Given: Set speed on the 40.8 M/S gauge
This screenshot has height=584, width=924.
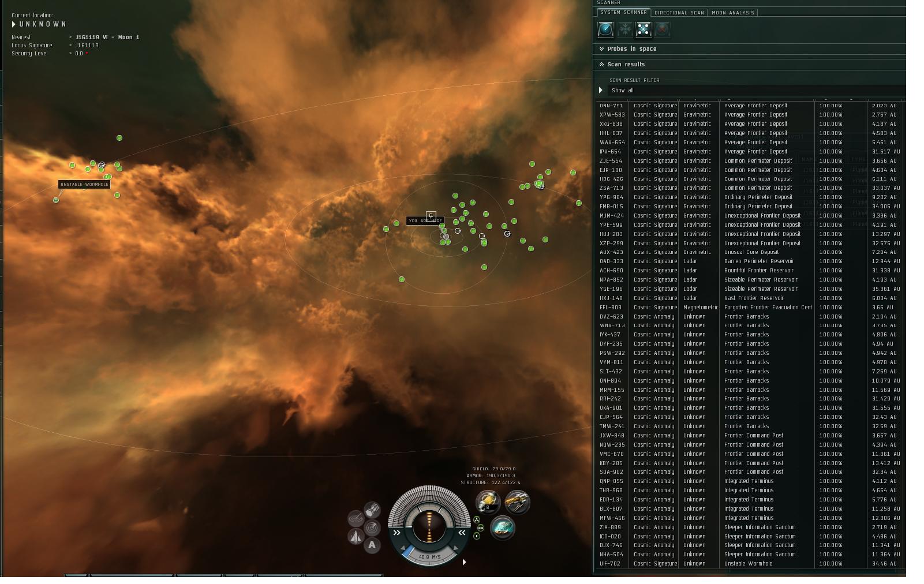Looking at the screenshot, I should [x=429, y=557].
